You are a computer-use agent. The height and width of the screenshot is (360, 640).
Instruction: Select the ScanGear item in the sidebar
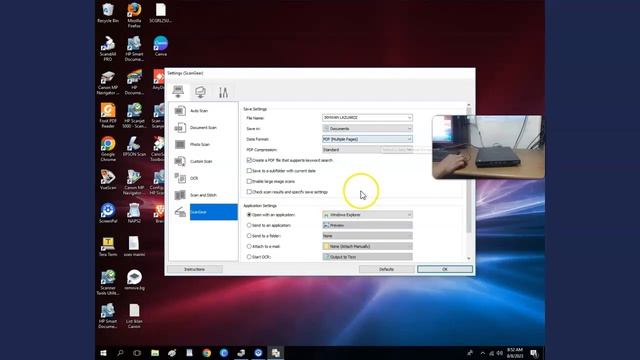(203, 212)
